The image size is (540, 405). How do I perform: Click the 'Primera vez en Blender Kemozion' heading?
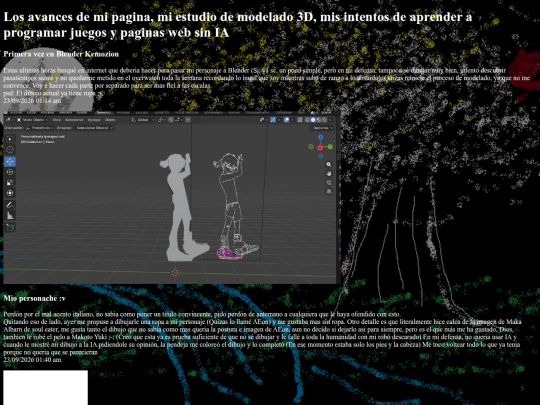61,54
